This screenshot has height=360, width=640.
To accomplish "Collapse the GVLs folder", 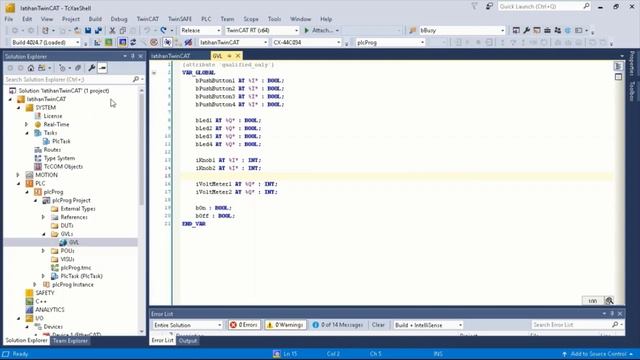I will [x=43, y=234].
